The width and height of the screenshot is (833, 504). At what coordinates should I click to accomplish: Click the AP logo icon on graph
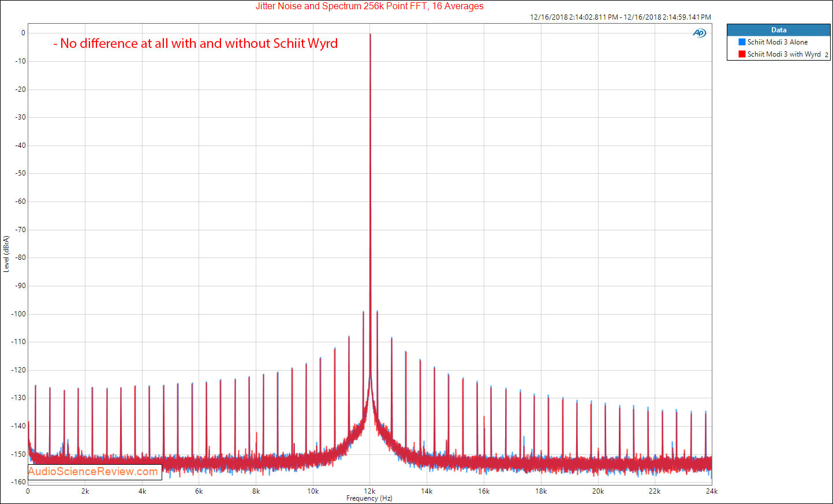[x=699, y=33]
